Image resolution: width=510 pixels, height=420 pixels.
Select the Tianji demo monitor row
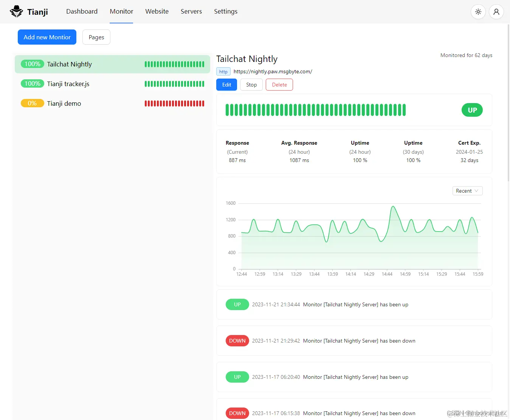(x=112, y=103)
